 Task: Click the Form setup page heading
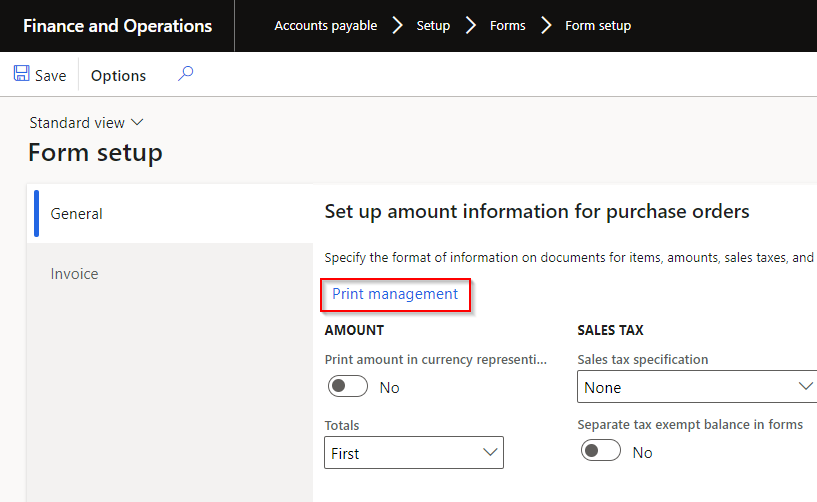pyautogui.click(x=95, y=153)
